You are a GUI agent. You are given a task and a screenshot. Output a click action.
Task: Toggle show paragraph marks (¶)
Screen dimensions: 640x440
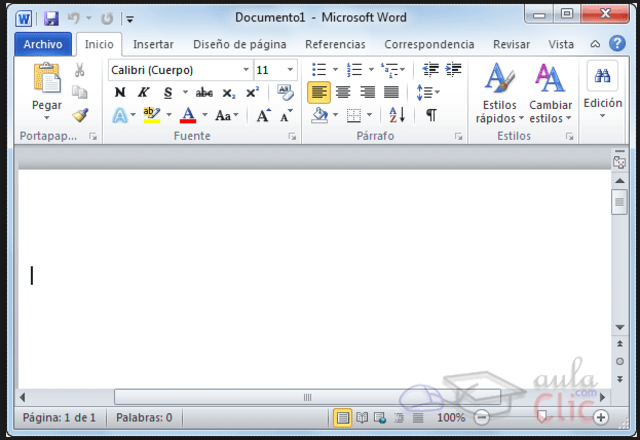(x=431, y=115)
